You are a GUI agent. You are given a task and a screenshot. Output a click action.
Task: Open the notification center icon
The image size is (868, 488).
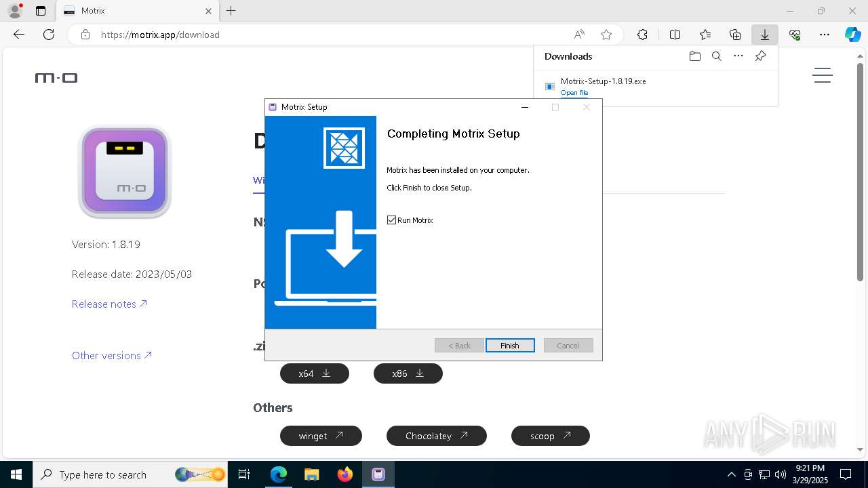coord(846,474)
